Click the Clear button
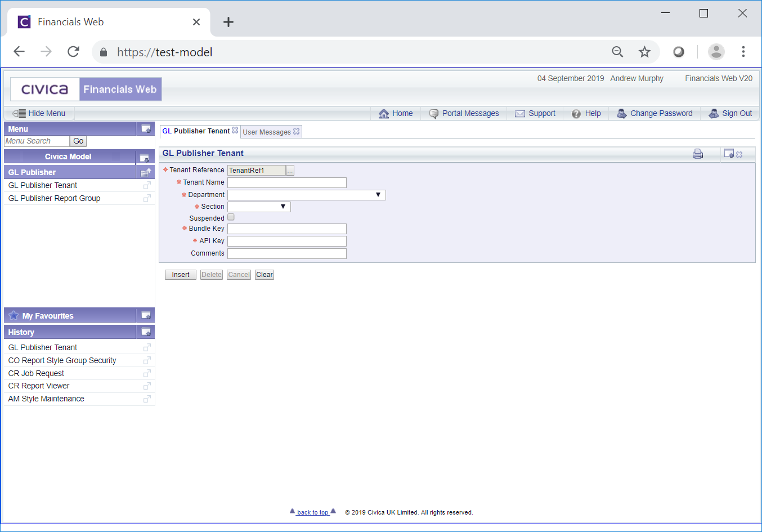The image size is (762, 532). click(265, 275)
